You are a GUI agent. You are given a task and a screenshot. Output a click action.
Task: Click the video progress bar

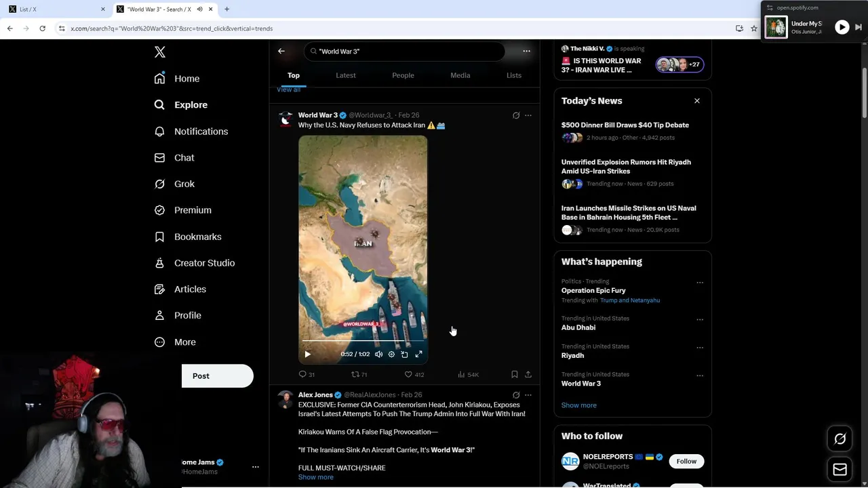click(363, 342)
